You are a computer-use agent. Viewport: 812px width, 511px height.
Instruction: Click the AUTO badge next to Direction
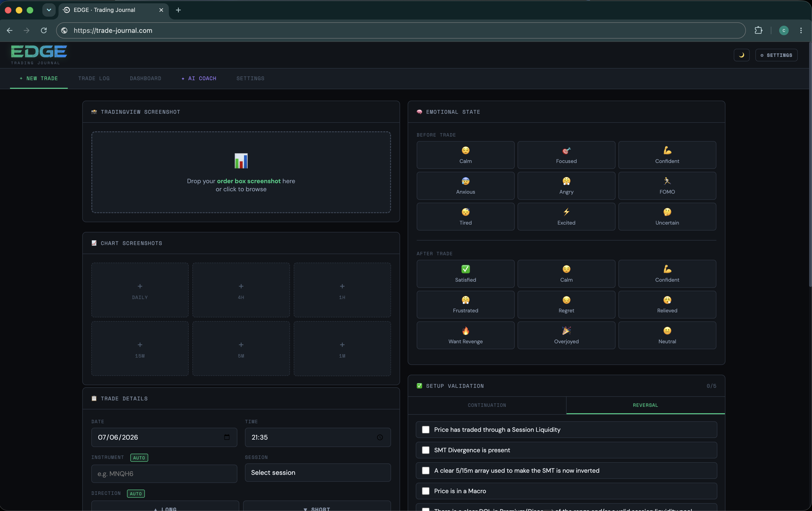pyautogui.click(x=136, y=493)
